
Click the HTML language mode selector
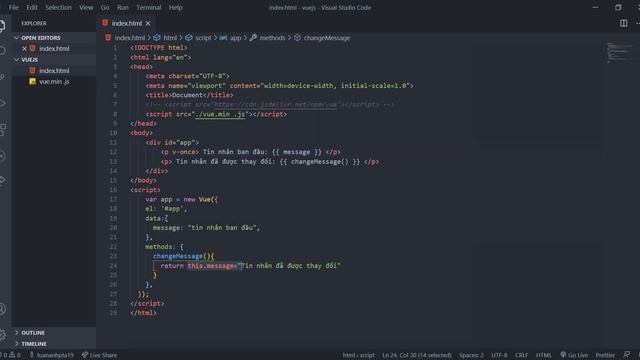543,355
